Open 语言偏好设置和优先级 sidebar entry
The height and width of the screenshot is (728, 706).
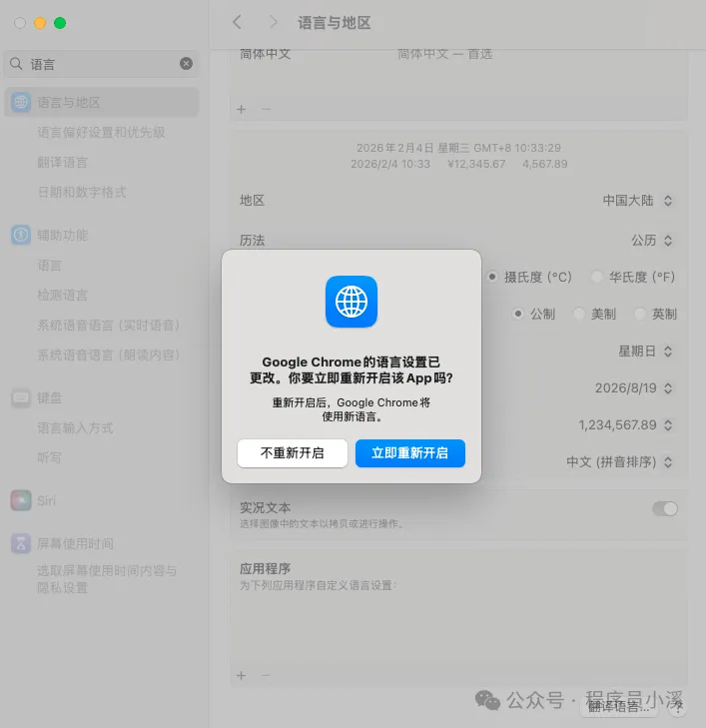[101, 133]
